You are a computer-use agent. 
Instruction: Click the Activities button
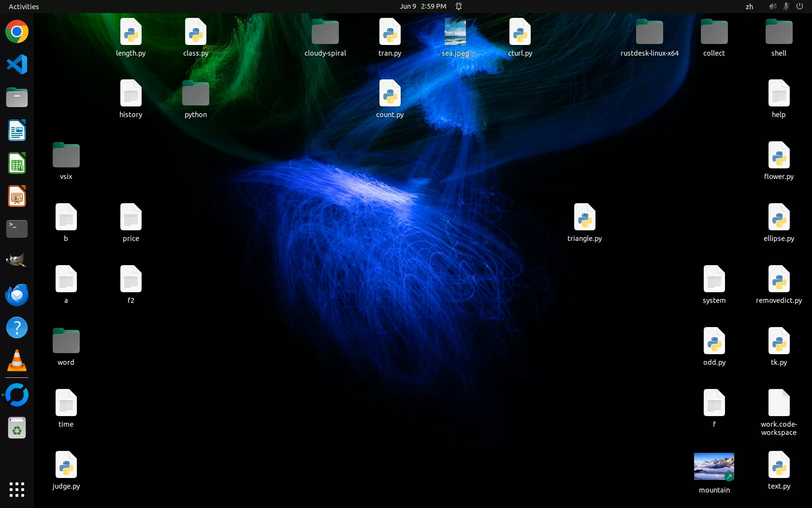[24, 6]
